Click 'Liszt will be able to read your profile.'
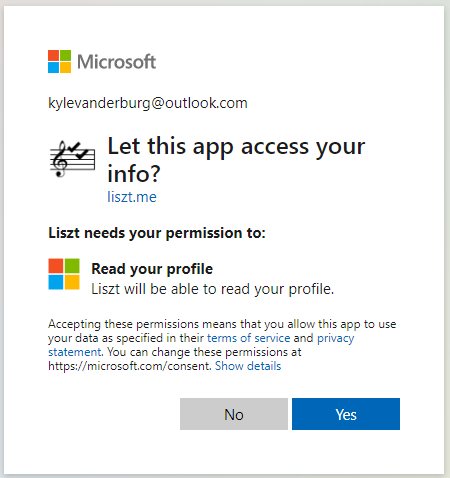This screenshot has height=478, width=450. point(213,289)
